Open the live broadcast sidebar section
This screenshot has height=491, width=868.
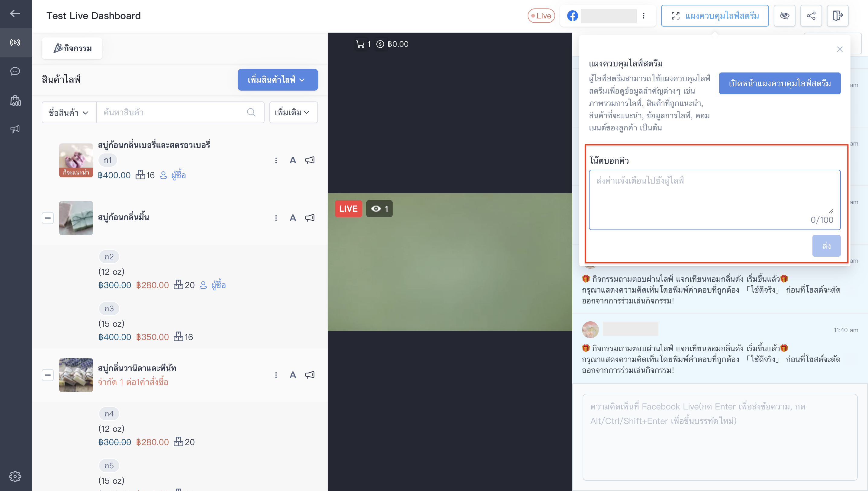point(15,42)
